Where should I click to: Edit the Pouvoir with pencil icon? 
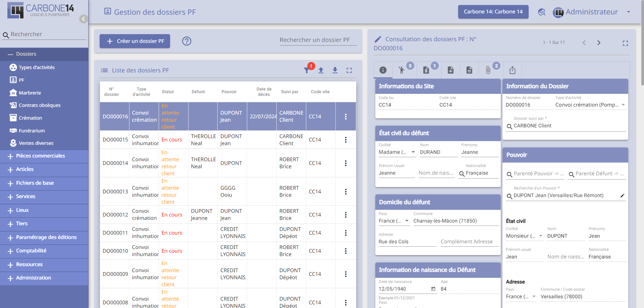pyautogui.click(x=623, y=196)
